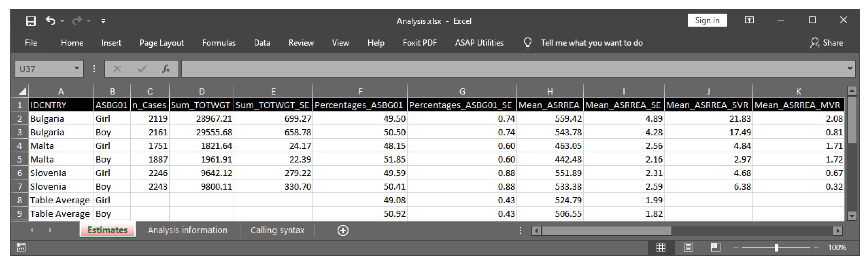Click the Select All triangle corner
Image resolution: width=868 pixels, height=268 pixels.
tap(22, 91)
